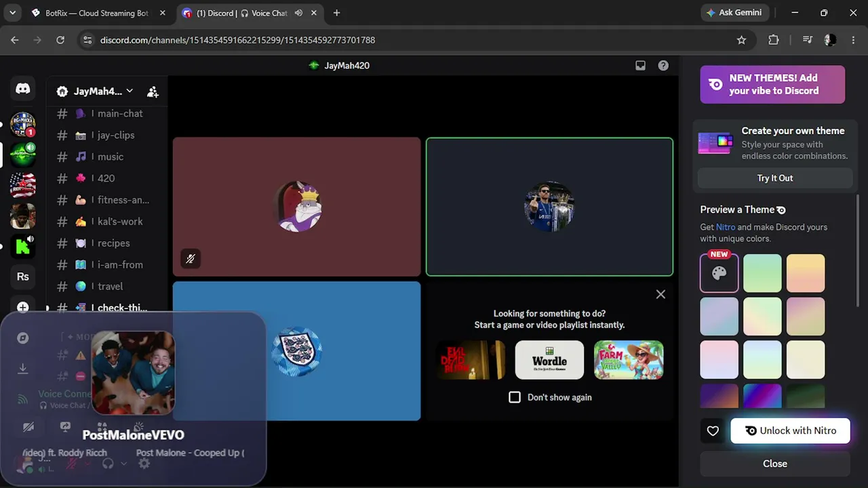Click the Chrome address bar URL

(x=237, y=40)
